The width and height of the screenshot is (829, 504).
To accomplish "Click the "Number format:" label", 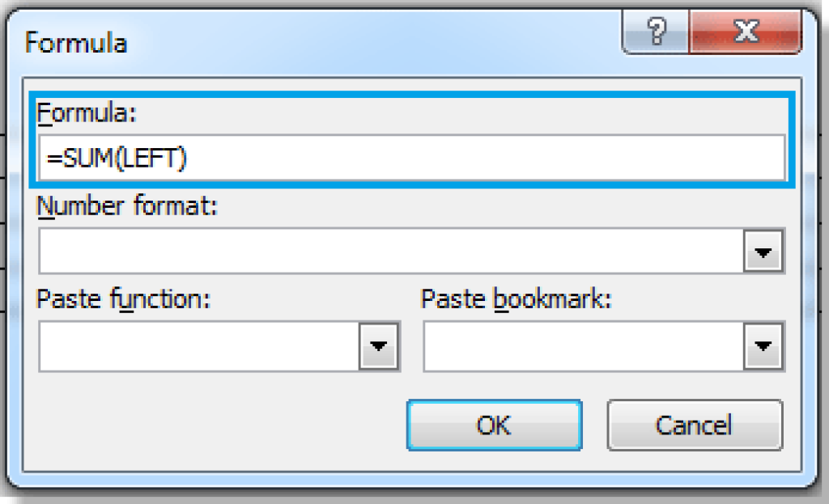I will tap(127, 208).
